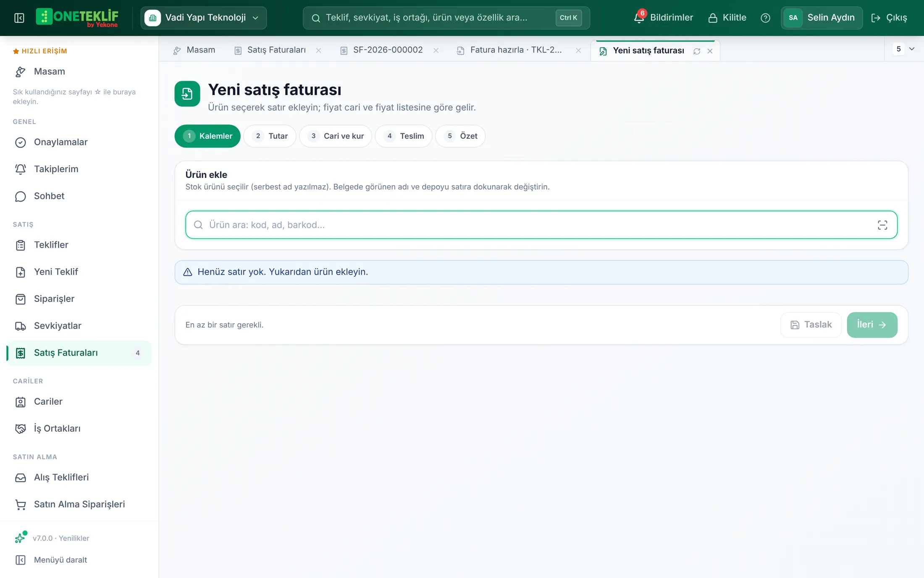Open Teklifler in the sidebar
This screenshot has width=924, height=578.
tap(79, 245)
